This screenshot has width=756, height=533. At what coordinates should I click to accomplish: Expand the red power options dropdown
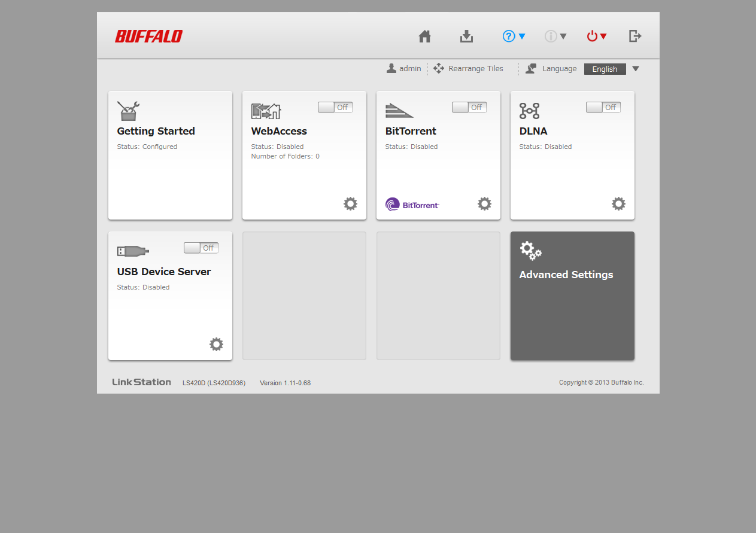(x=597, y=36)
